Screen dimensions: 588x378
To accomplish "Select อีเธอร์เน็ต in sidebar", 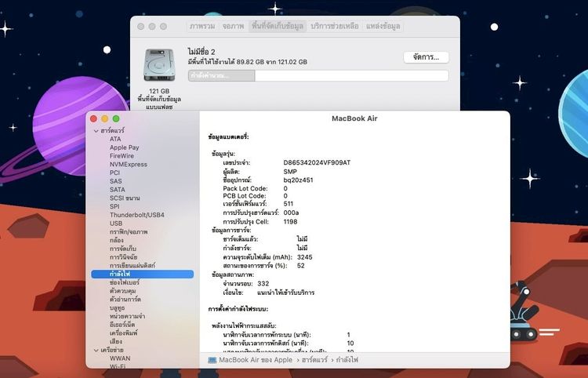I will pos(122,325).
